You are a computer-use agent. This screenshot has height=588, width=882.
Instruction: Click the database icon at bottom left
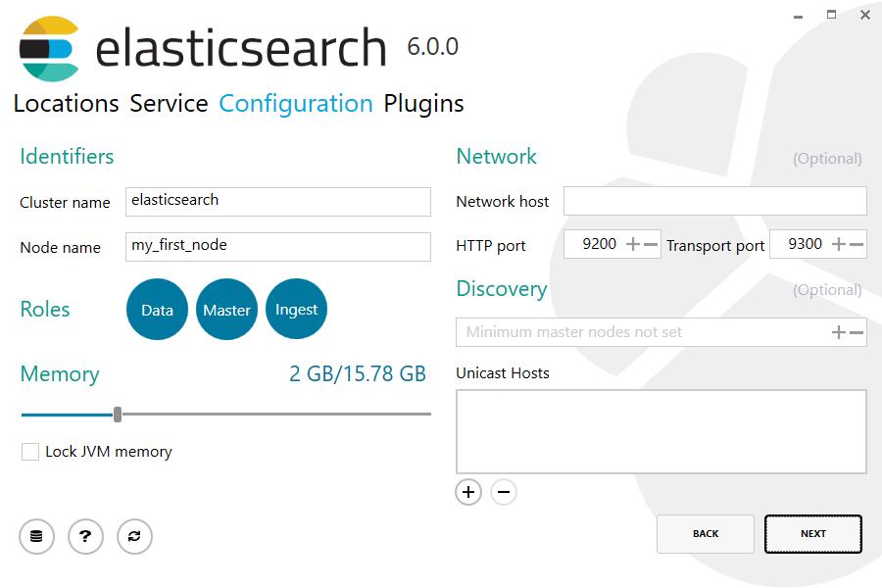36,536
